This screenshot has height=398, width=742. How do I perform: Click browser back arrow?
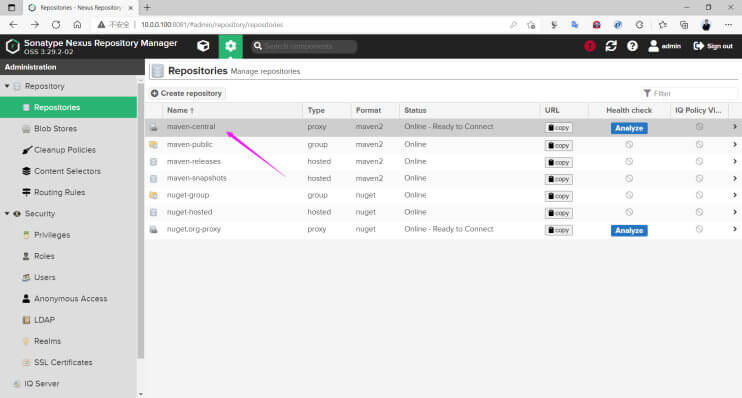click(x=13, y=25)
